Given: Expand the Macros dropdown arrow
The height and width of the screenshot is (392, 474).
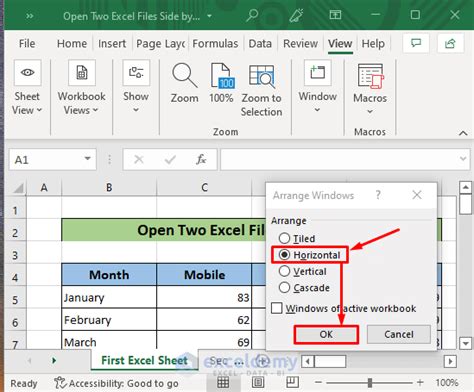Looking at the screenshot, I should (x=370, y=112).
